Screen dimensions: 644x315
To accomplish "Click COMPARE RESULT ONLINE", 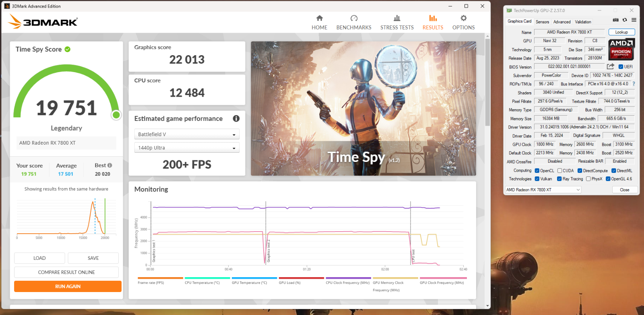I will pyautogui.click(x=66, y=272).
